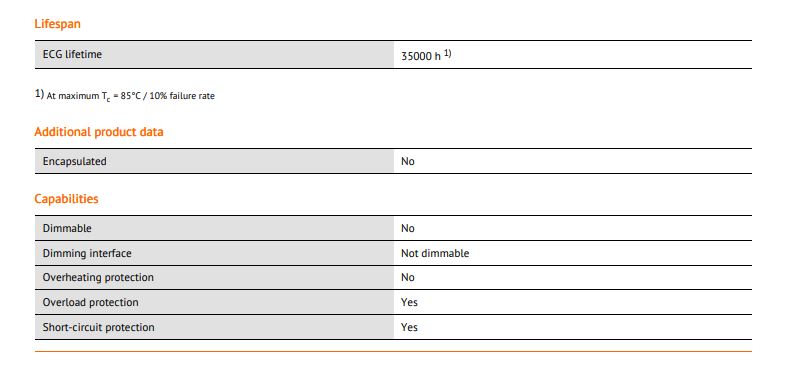Image resolution: width=787 pixels, height=365 pixels.
Task: Click the No value for Dimmable
Action: point(408,228)
